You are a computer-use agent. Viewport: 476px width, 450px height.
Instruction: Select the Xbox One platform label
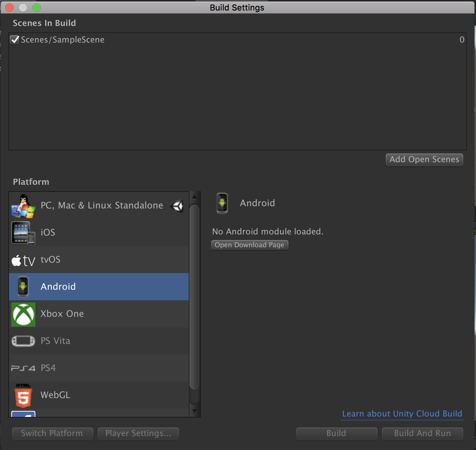tap(62, 314)
